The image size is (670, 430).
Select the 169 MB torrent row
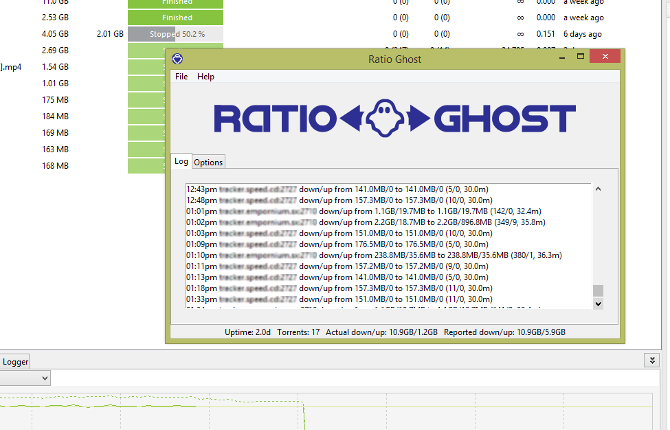(55, 133)
